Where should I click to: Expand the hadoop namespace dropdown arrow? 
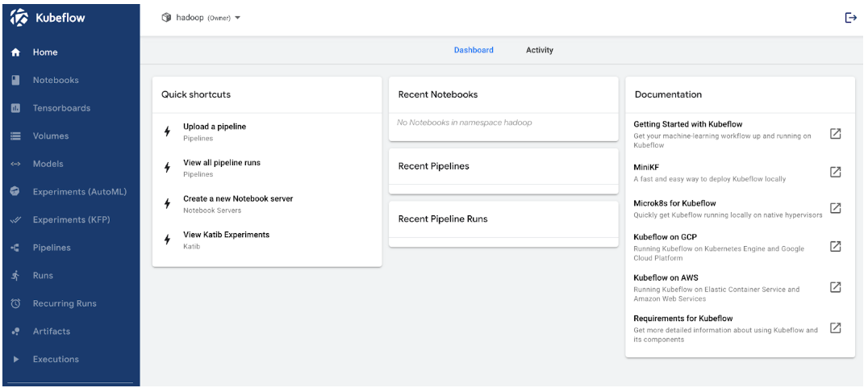pyautogui.click(x=237, y=18)
